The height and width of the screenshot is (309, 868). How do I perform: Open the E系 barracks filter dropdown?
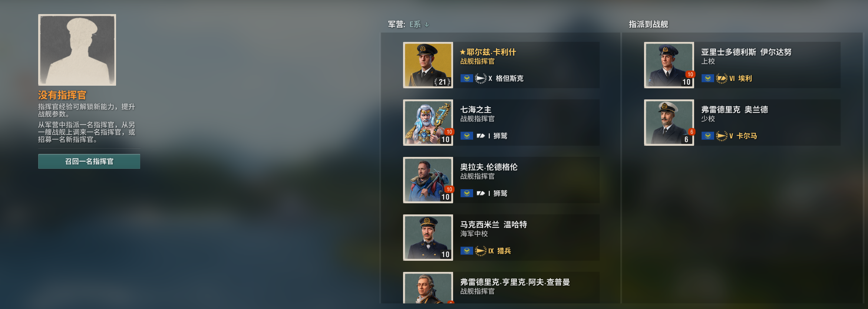(x=419, y=24)
